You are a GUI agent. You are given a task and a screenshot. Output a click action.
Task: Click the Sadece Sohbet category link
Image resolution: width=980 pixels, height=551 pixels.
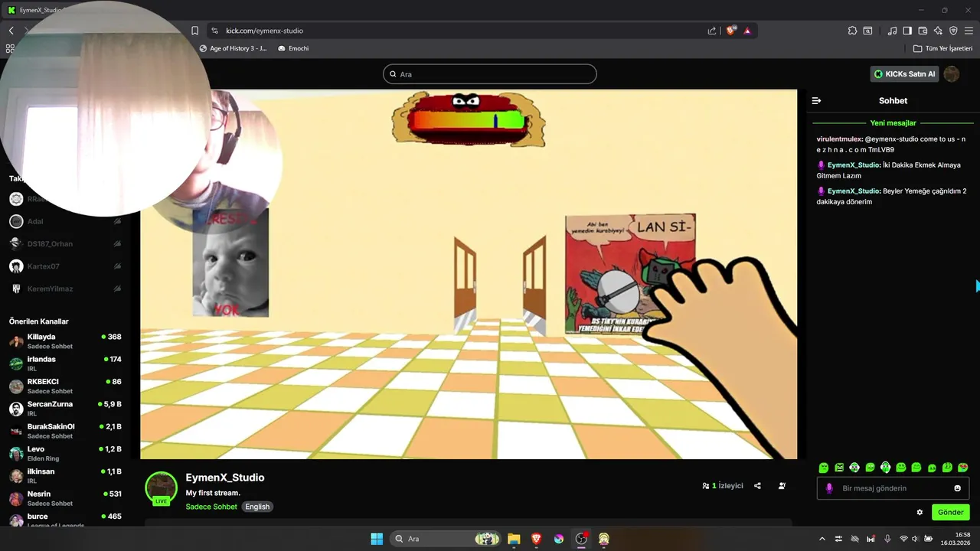pos(211,507)
